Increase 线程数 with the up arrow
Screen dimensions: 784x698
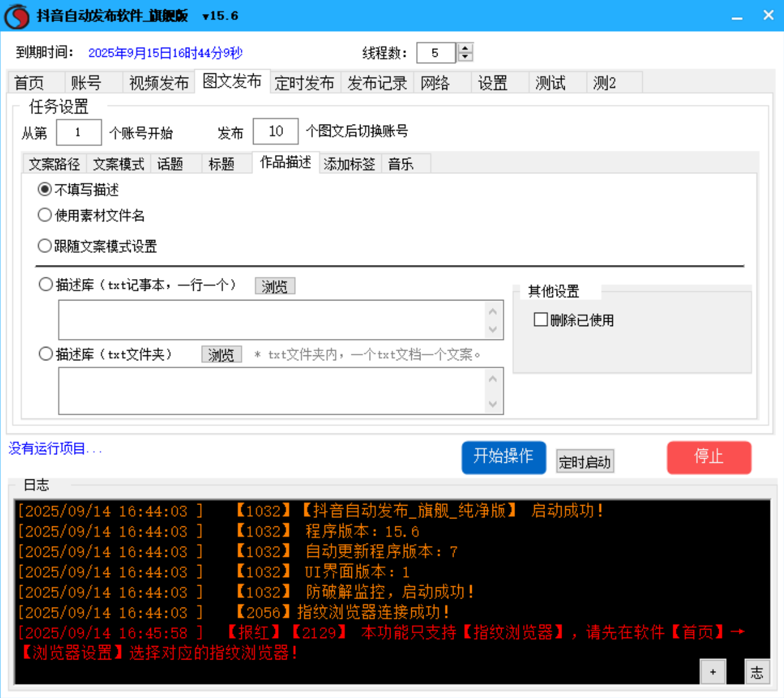[x=464, y=49]
